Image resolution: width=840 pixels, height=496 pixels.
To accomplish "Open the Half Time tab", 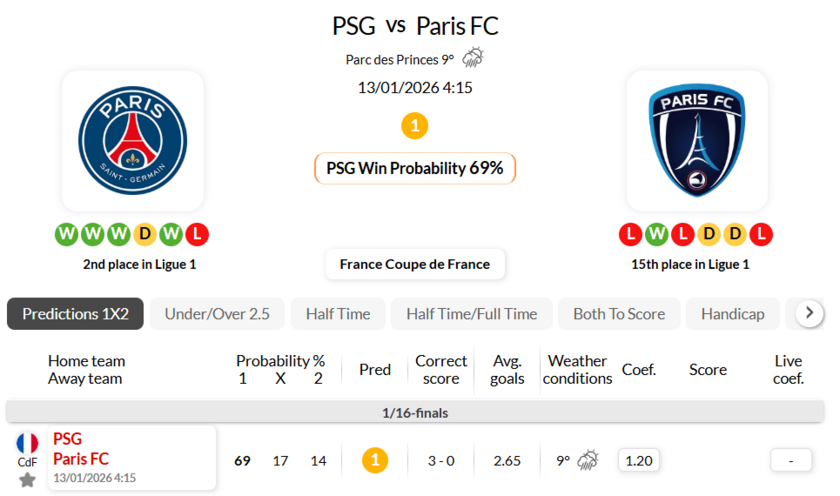I will pos(338,314).
